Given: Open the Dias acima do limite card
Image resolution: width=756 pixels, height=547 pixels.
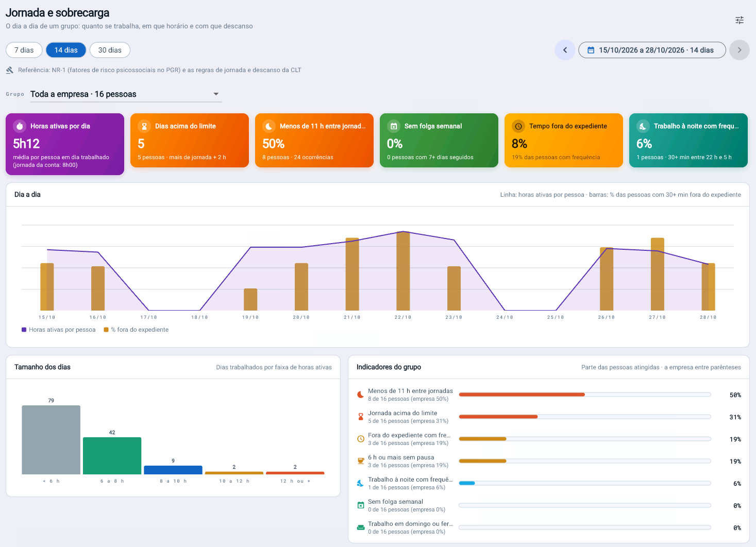Looking at the screenshot, I should (x=190, y=140).
